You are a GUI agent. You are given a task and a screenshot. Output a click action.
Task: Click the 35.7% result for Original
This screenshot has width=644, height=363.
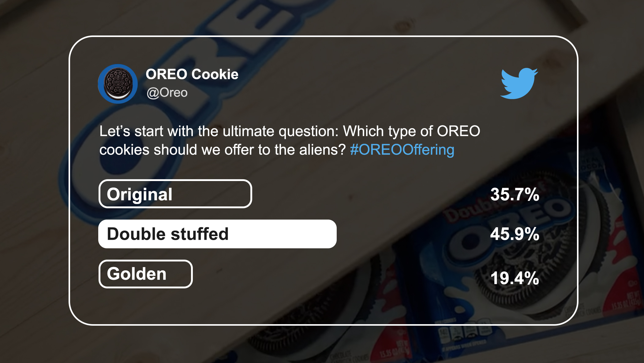tap(515, 194)
